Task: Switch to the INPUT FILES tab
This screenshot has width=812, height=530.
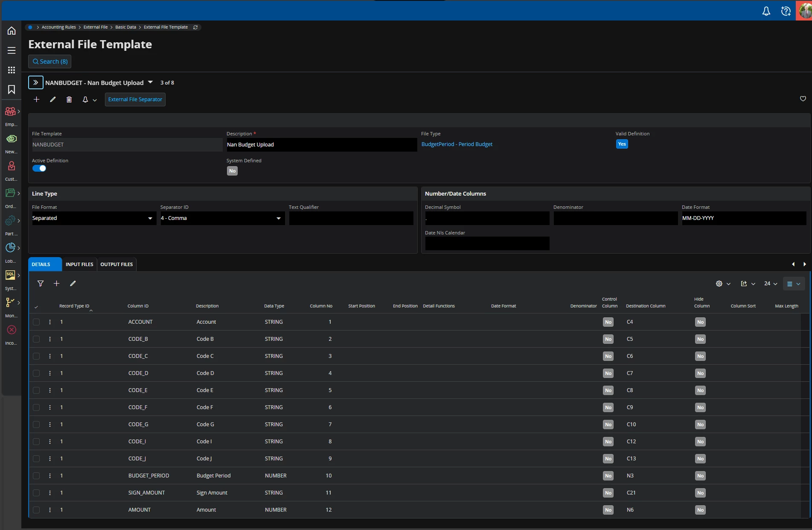Action: [79, 264]
